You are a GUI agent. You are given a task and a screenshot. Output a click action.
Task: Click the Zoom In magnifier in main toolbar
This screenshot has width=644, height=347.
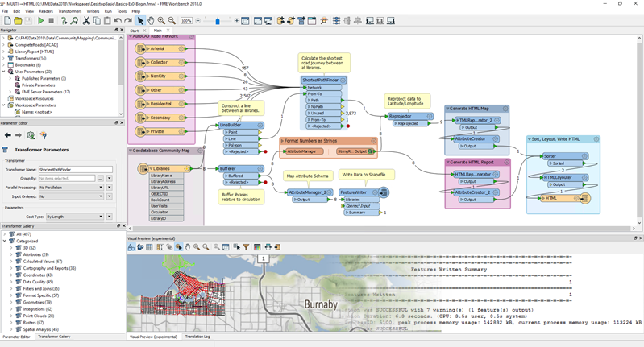161,20
